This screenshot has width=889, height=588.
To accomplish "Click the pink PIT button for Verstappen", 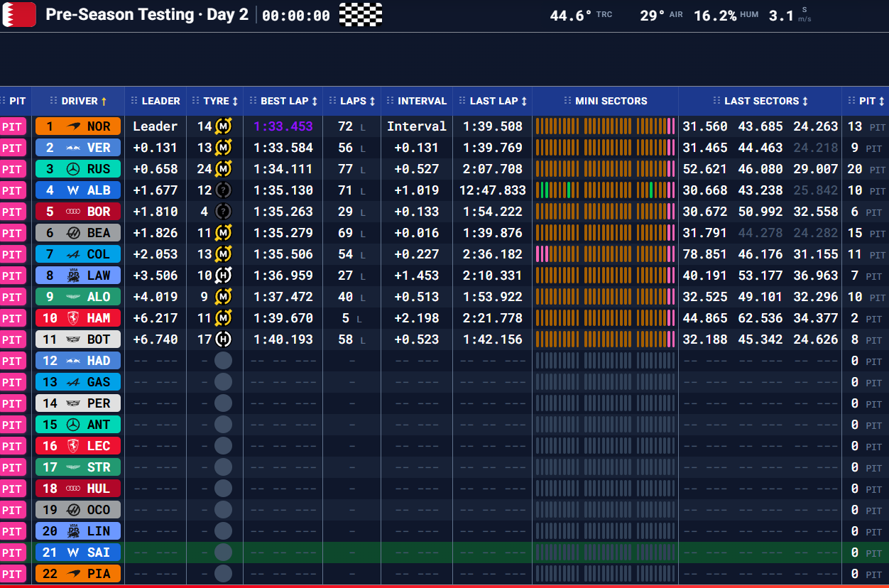I will [12, 148].
